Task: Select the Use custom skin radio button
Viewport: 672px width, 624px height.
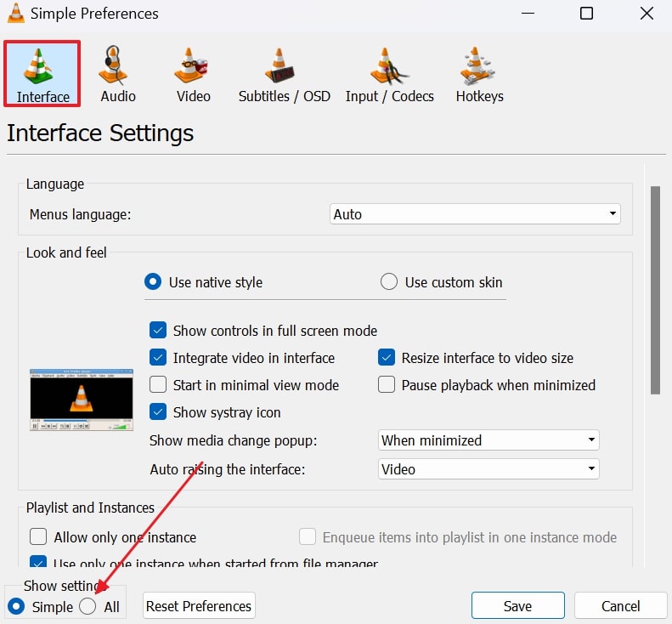Action: (389, 282)
